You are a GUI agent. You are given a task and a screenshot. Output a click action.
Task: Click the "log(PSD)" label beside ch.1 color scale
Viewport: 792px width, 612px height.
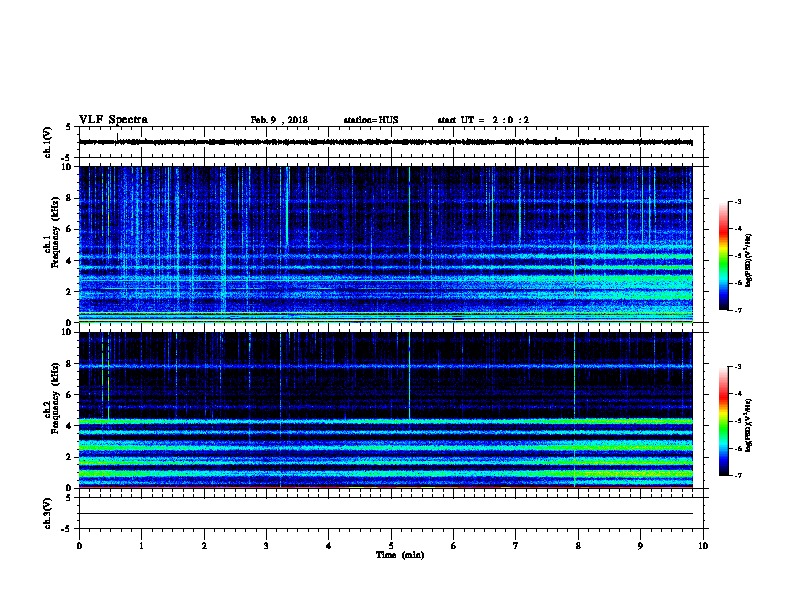click(748, 260)
